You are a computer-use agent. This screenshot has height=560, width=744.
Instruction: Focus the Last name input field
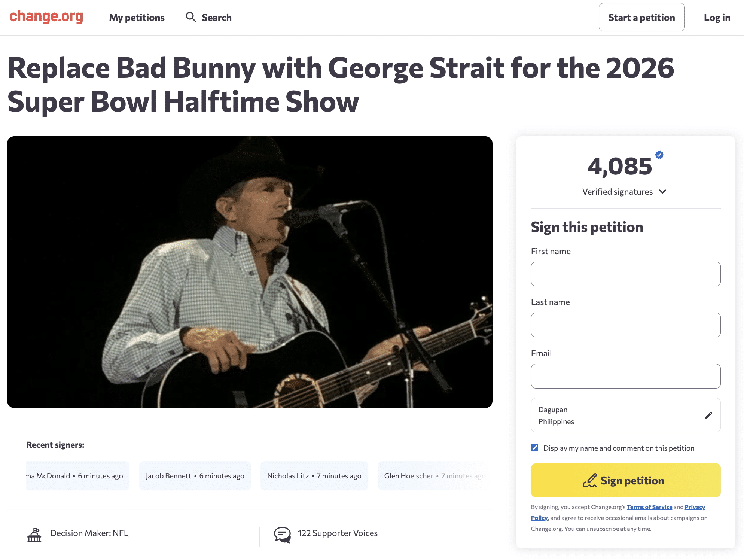click(625, 325)
